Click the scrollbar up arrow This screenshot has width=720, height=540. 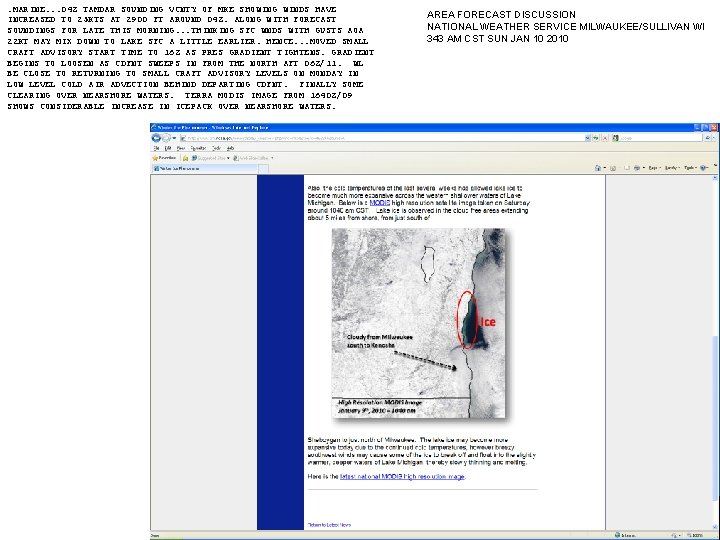[715, 178]
